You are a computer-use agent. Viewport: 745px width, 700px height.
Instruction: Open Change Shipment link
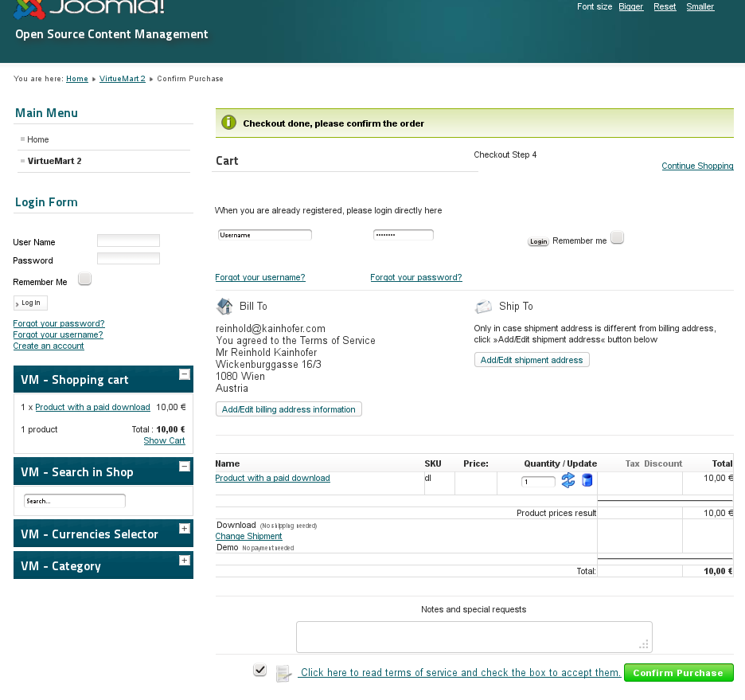click(248, 536)
